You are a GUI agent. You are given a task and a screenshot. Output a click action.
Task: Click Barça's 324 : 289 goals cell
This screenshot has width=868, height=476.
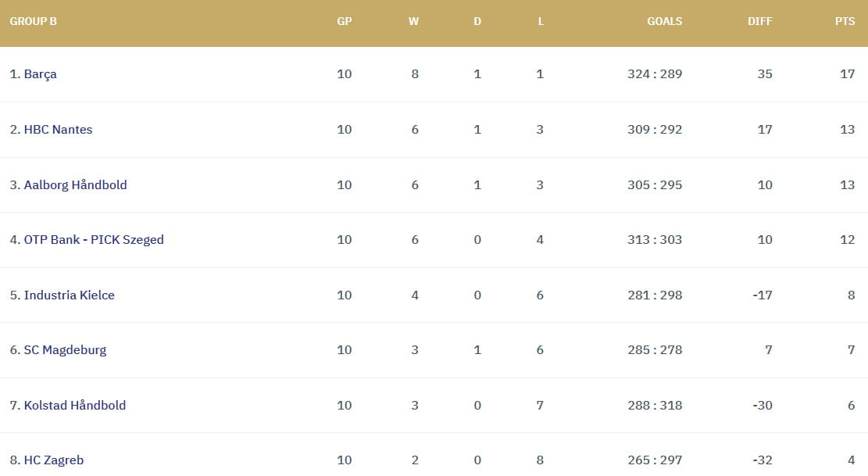655,74
